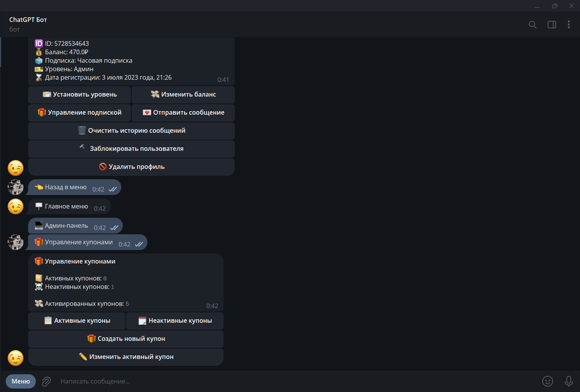Click Создать новый купон button
This screenshot has height=392, width=580.
point(126,339)
